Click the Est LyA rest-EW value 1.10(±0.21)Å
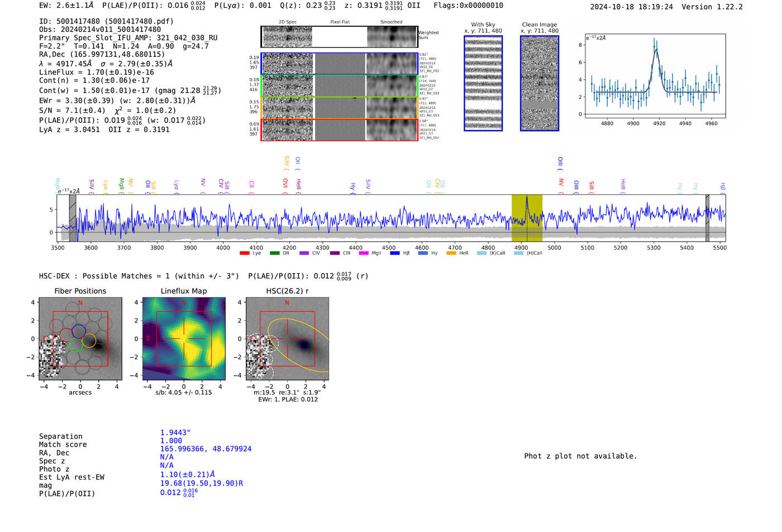 [x=188, y=475]
